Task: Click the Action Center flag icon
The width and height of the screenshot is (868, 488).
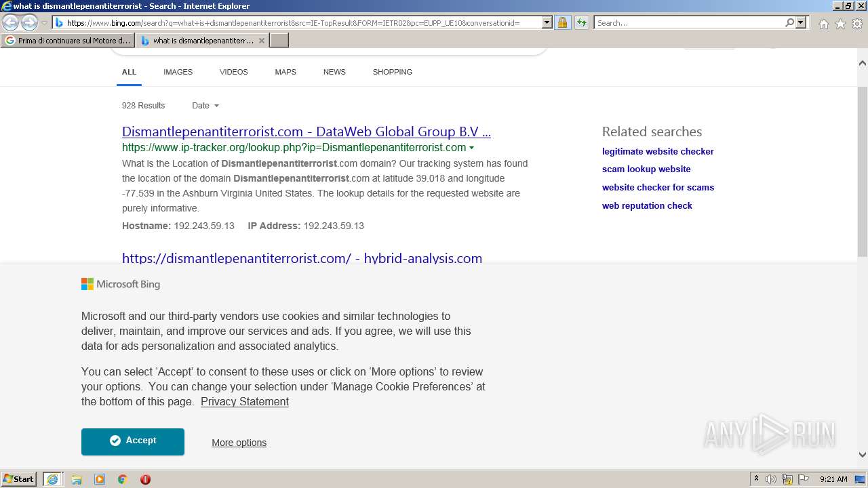Action: point(804,479)
